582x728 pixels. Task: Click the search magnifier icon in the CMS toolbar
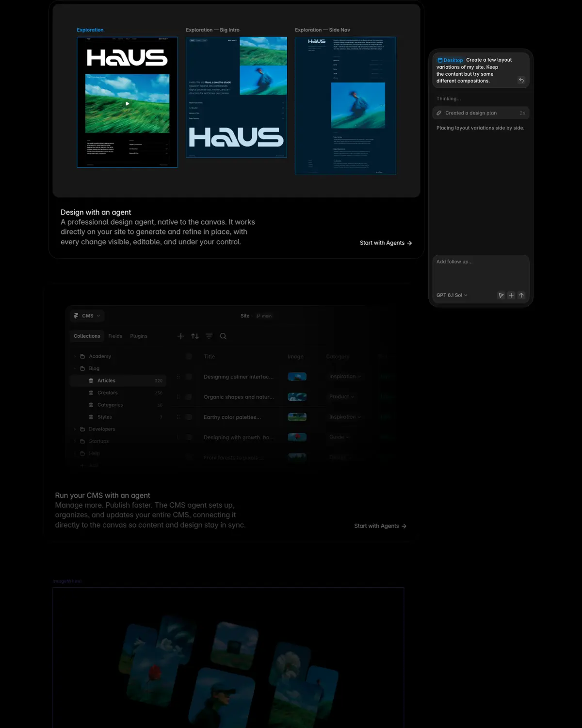click(x=223, y=336)
